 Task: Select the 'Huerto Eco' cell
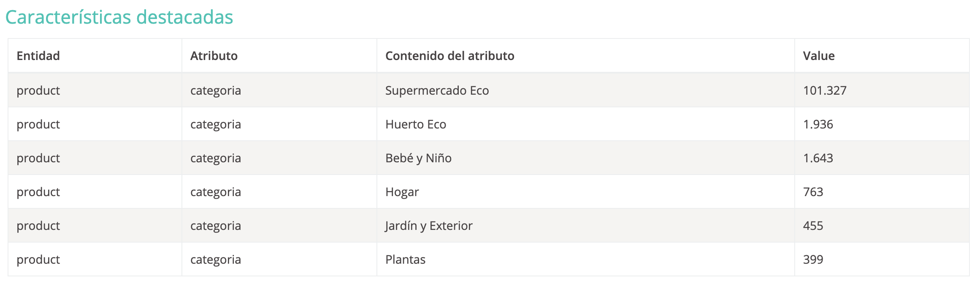pos(415,124)
